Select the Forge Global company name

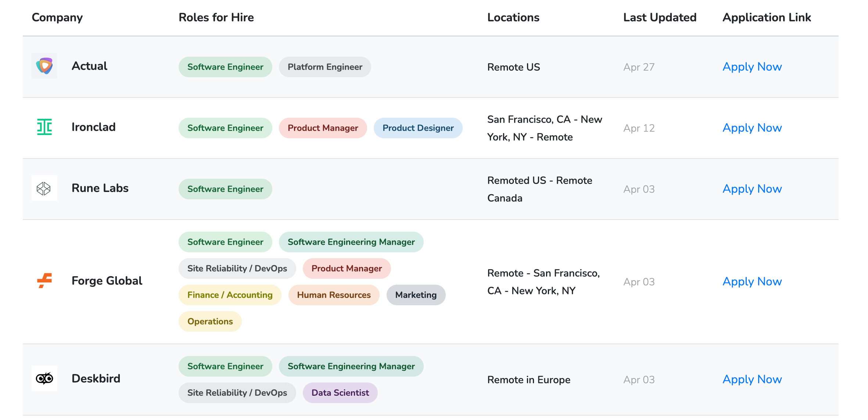point(107,281)
